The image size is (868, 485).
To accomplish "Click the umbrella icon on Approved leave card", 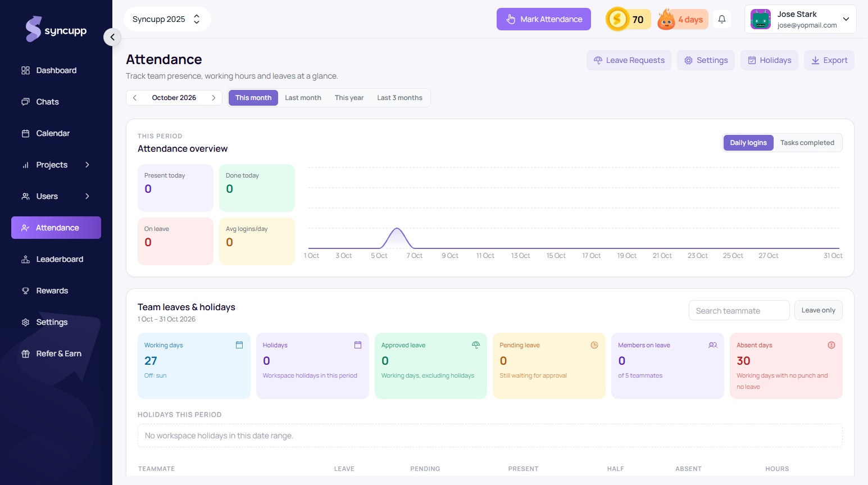I will [x=476, y=345].
